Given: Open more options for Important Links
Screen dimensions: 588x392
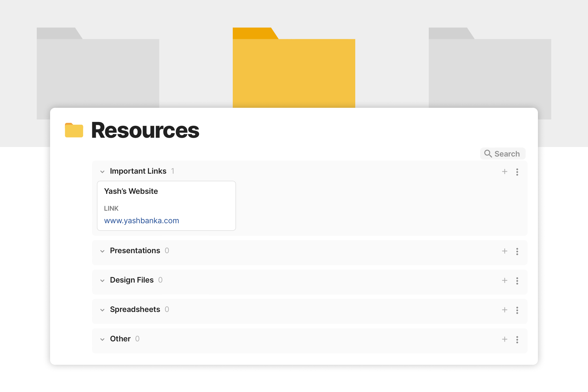Looking at the screenshot, I should click(x=517, y=172).
